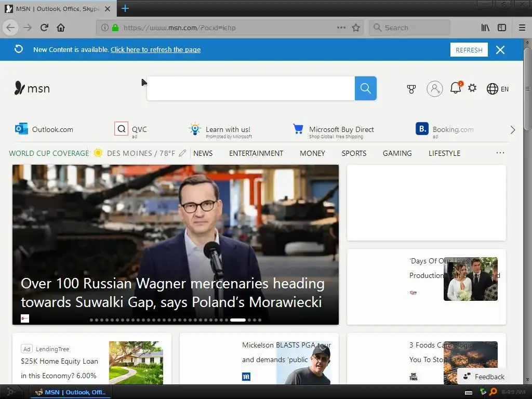Screen dimensions: 532x399
Task: Open a new tab with plus icon
Action: click(125, 8)
